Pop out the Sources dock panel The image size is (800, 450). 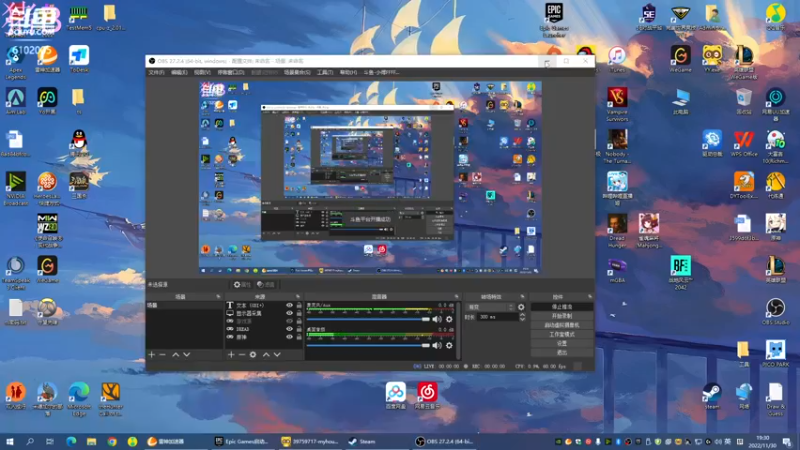click(298, 296)
